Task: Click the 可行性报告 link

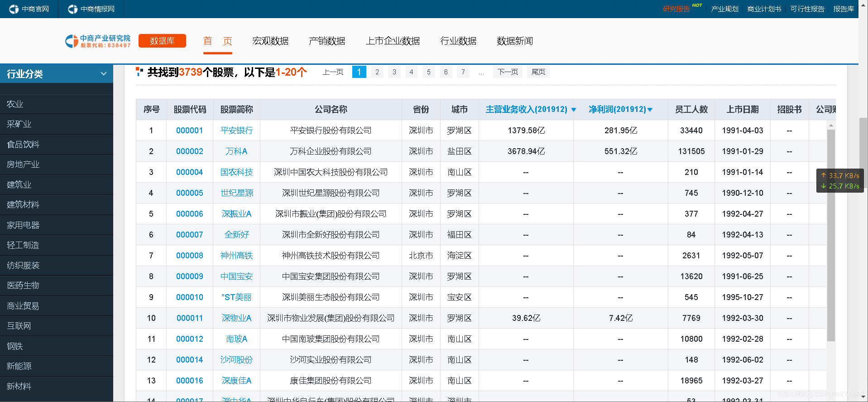Action: (x=807, y=9)
